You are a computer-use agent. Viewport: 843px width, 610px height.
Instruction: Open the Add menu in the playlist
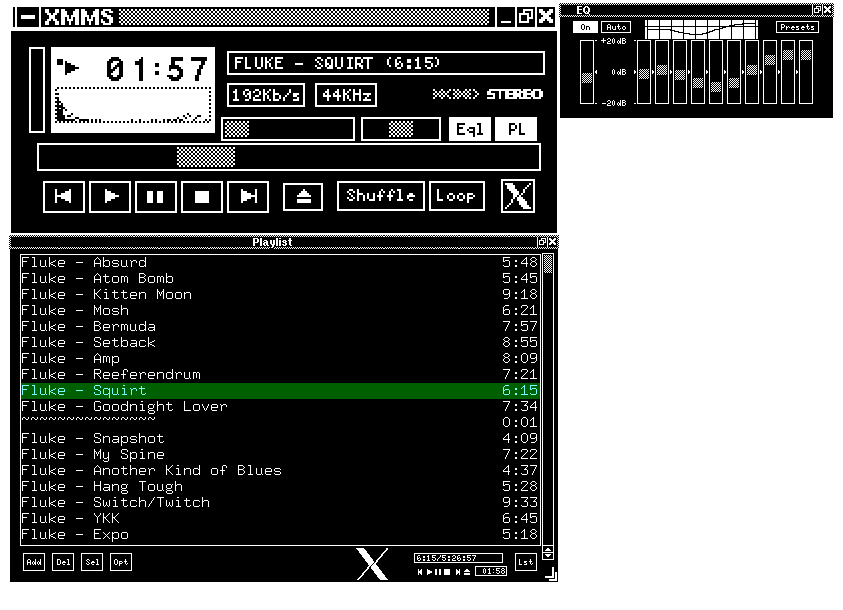[33, 562]
